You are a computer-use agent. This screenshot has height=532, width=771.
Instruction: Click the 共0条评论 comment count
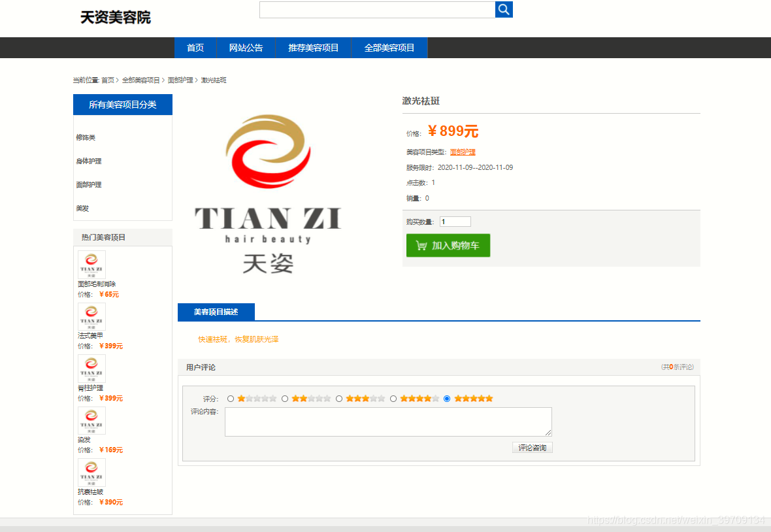677,367
